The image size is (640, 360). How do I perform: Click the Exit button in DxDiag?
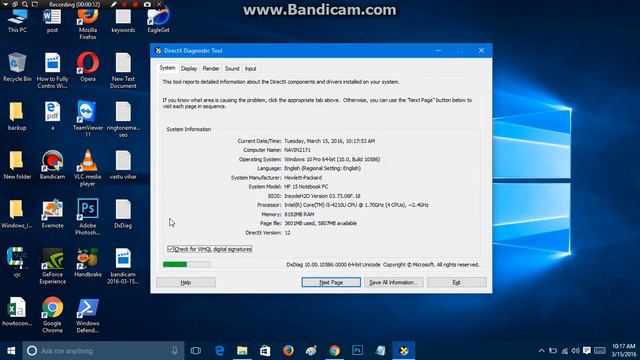[457, 282]
